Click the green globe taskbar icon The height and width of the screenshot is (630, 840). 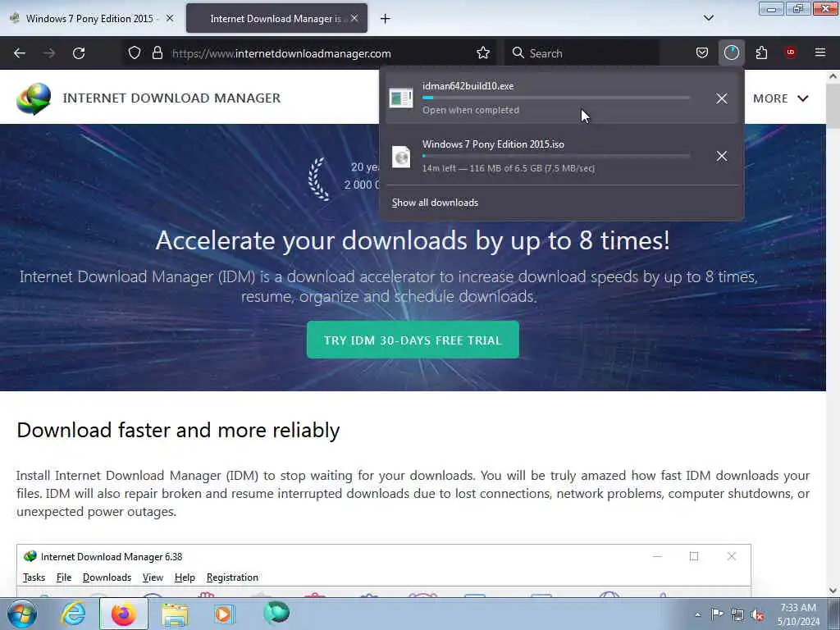click(276, 613)
